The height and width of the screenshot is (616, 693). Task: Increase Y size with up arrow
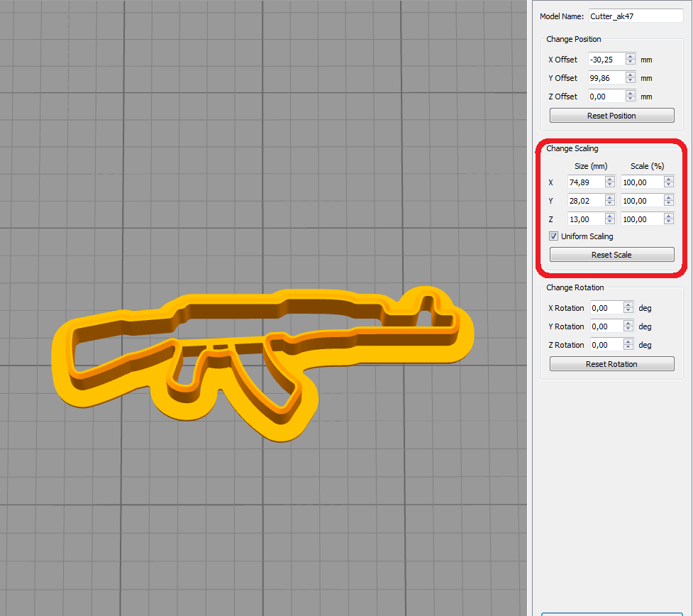tap(610, 198)
